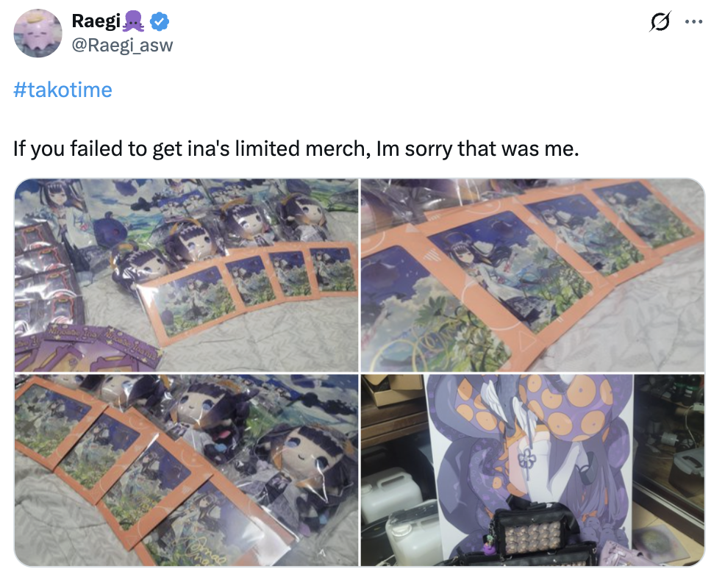Open the @Raegi_asw handle link
725x588 pixels.
[122, 46]
